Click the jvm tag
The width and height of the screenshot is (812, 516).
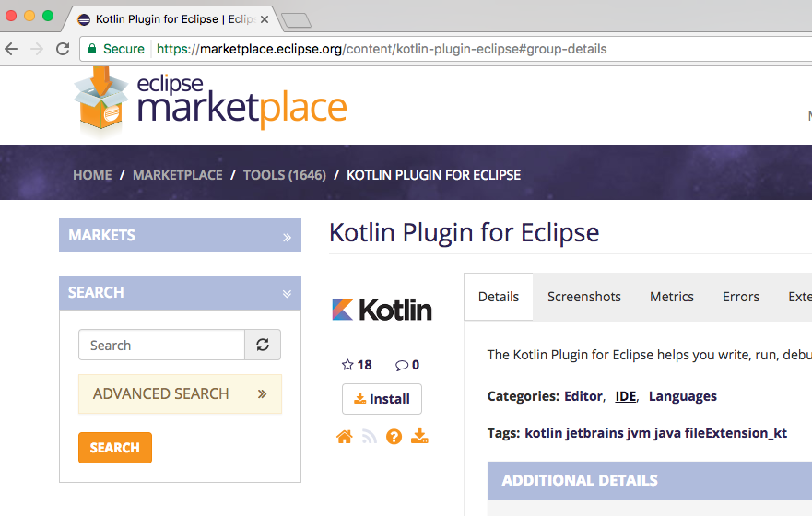[639, 433]
